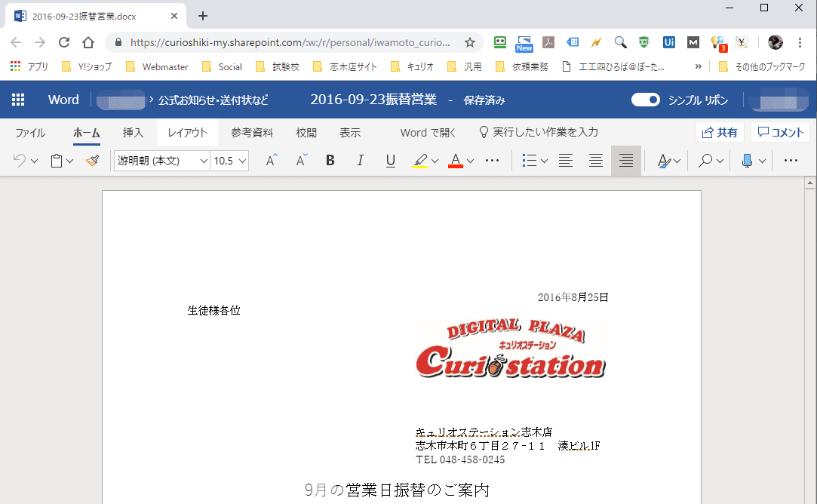Click the browser address bar URL
817x504 pixels.
tap(290, 42)
